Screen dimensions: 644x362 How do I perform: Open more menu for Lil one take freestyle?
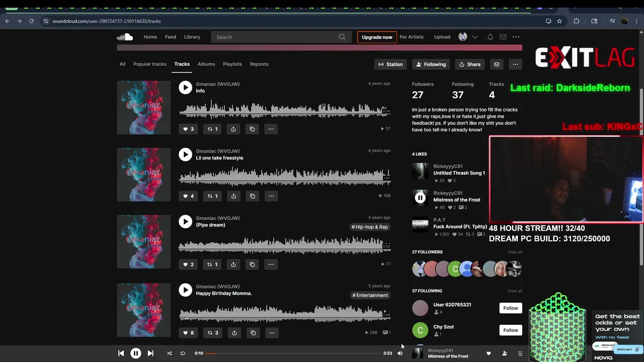tap(271, 196)
